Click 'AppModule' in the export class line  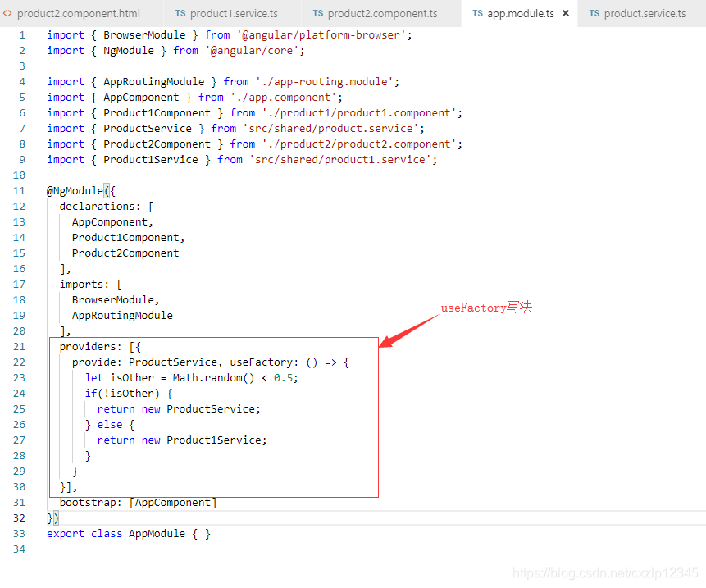157,534
